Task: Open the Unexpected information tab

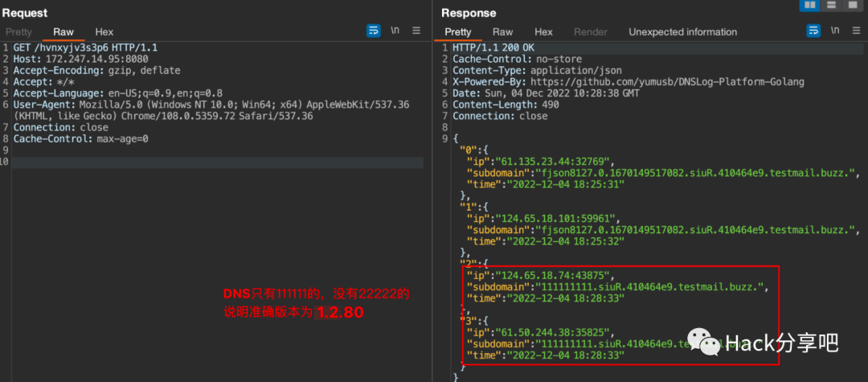Action: click(x=682, y=32)
